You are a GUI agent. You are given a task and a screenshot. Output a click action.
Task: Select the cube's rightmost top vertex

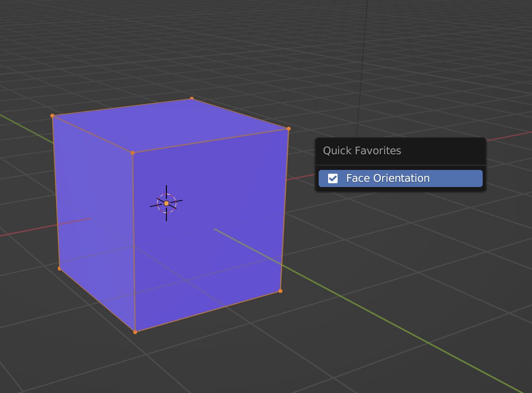[x=289, y=129]
